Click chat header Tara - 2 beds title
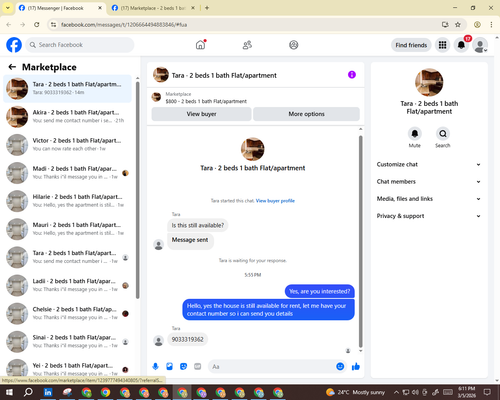 pos(224,75)
